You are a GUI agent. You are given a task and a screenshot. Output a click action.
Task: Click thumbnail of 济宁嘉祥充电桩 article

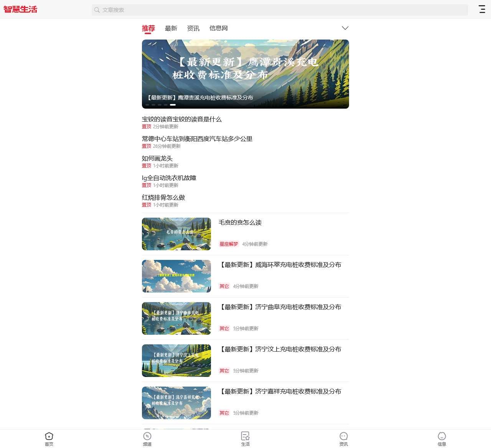176,403
